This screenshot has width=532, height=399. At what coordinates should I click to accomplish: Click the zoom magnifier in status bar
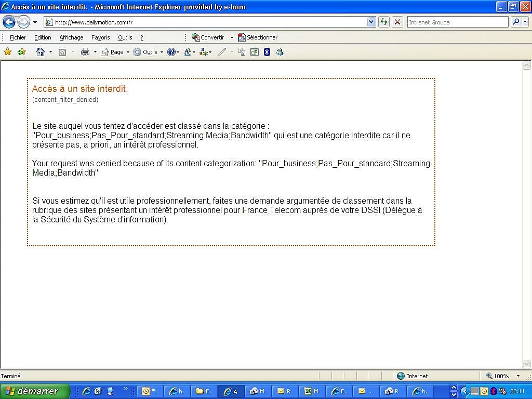click(x=489, y=376)
